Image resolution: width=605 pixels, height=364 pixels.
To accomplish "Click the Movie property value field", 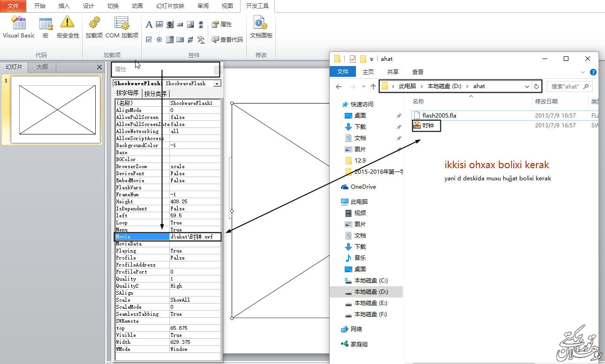I will coord(195,237).
